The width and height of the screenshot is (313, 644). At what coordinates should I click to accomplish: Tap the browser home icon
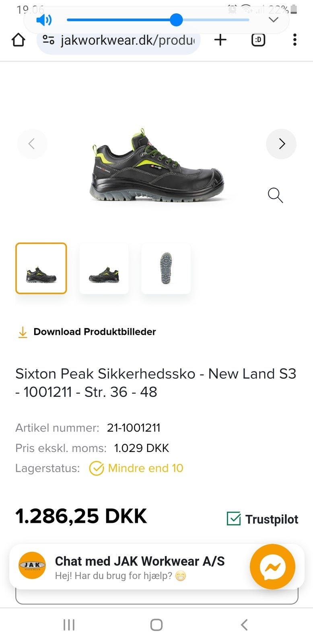point(19,40)
